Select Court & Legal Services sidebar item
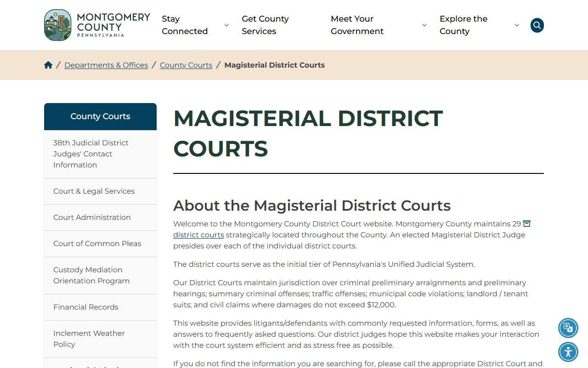The width and height of the screenshot is (588, 368). click(x=100, y=191)
